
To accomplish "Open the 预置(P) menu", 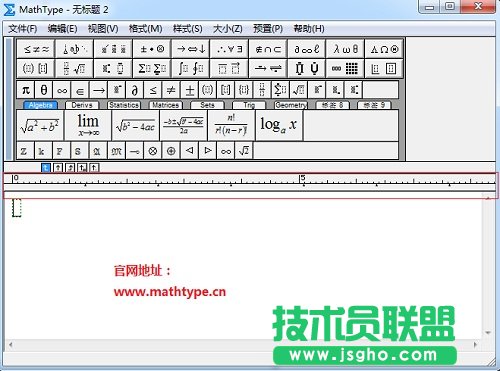I will point(268,29).
